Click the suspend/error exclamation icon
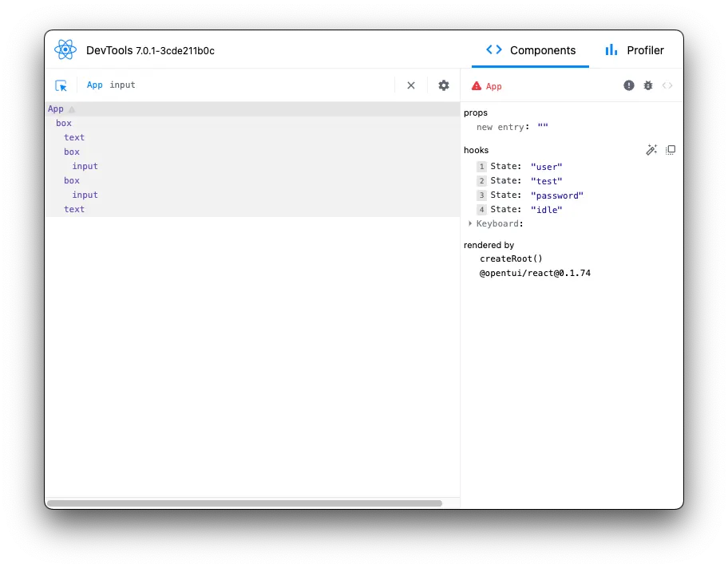Image resolution: width=728 pixels, height=568 pixels. click(x=629, y=85)
